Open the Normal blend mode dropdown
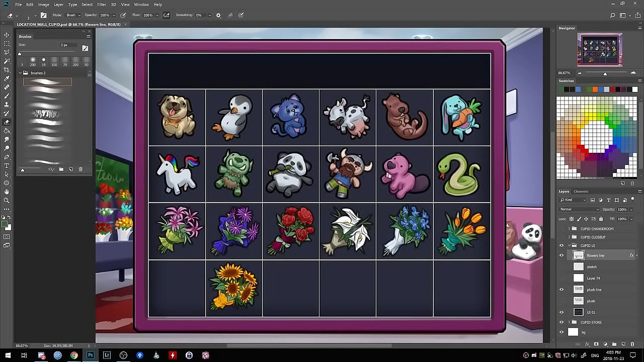 tap(580, 209)
